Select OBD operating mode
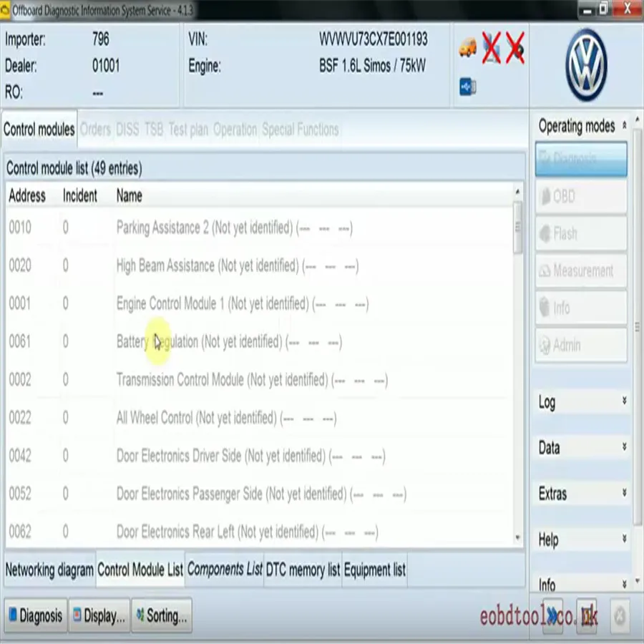The width and height of the screenshot is (644, 644). [581, 197]
